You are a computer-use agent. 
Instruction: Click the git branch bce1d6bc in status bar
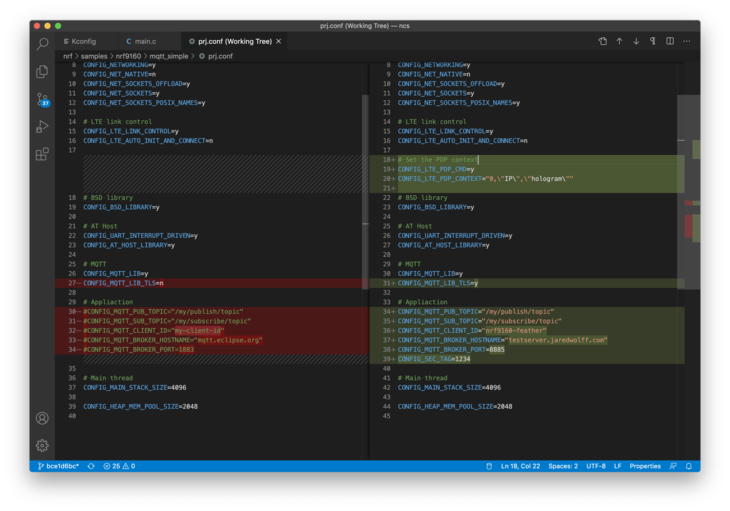[57, 466]
